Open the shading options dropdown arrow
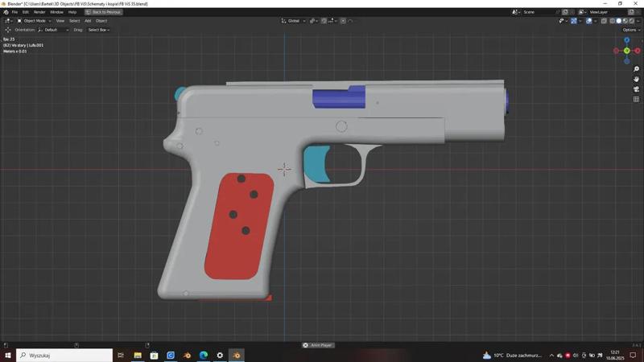Image resolution: width=644 pixels, height=362 pixels. tap(638, 21)
